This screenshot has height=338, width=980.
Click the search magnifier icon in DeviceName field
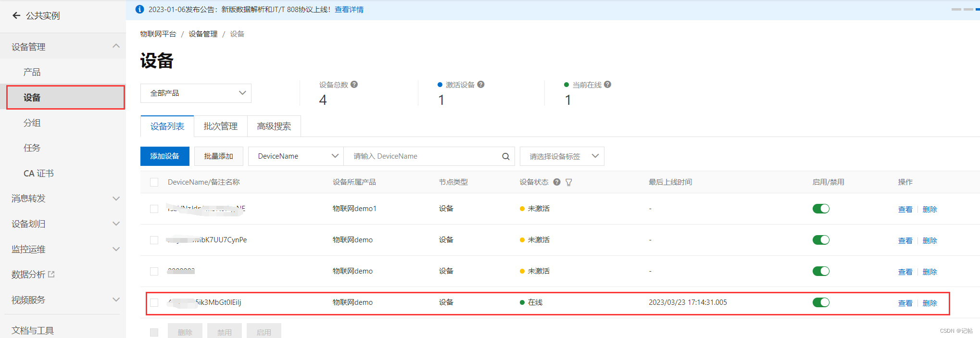[x=506, y=156]
